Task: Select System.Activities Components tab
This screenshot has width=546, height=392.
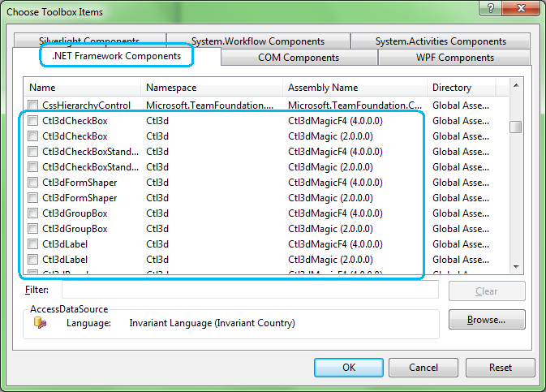Action: click(x=441, y=41)
